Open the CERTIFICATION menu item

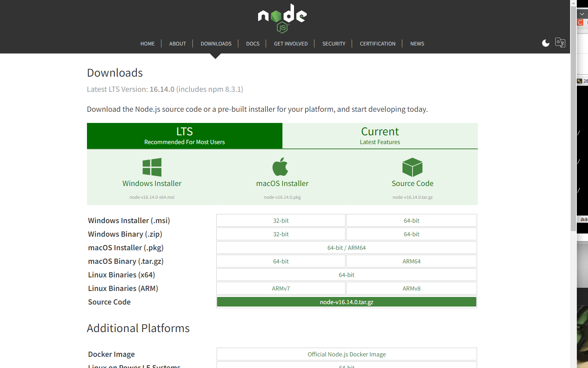coord(378,44)
